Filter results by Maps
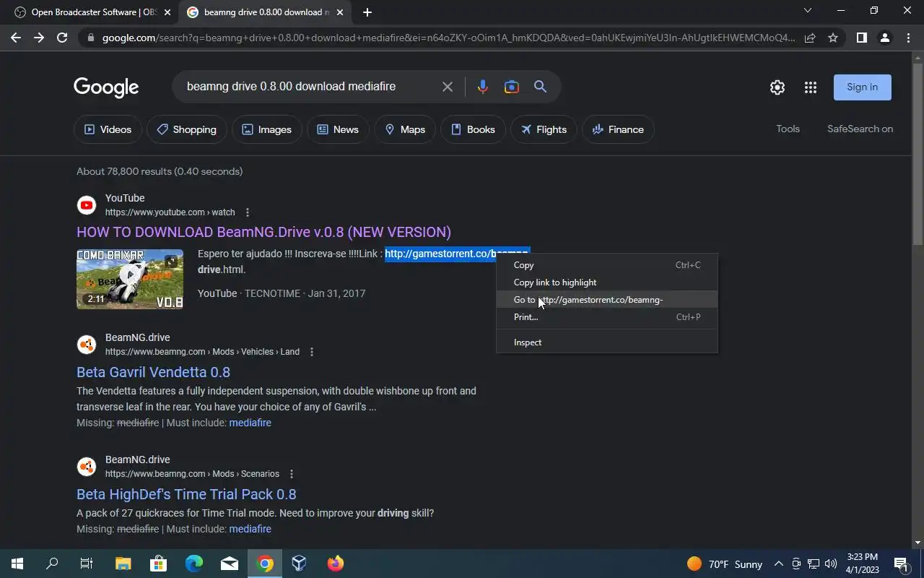This screenshot has width=924, height=578. point(405,129)
